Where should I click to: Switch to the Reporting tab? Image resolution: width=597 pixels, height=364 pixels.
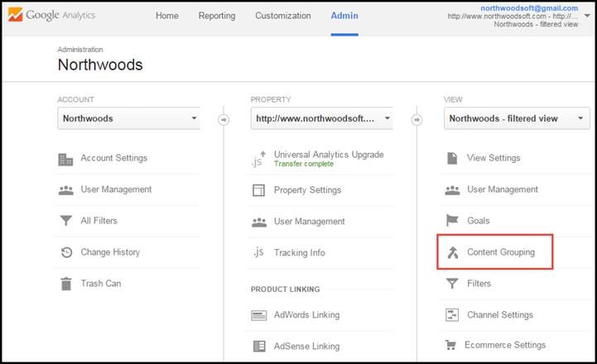(217, 16)
